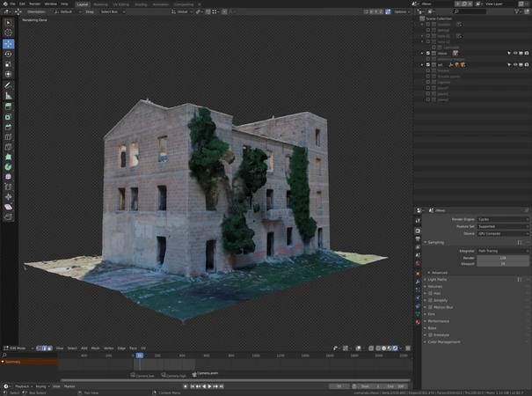Activate the Rotate tool in left toolbar
532x396 pixels.
8,54
